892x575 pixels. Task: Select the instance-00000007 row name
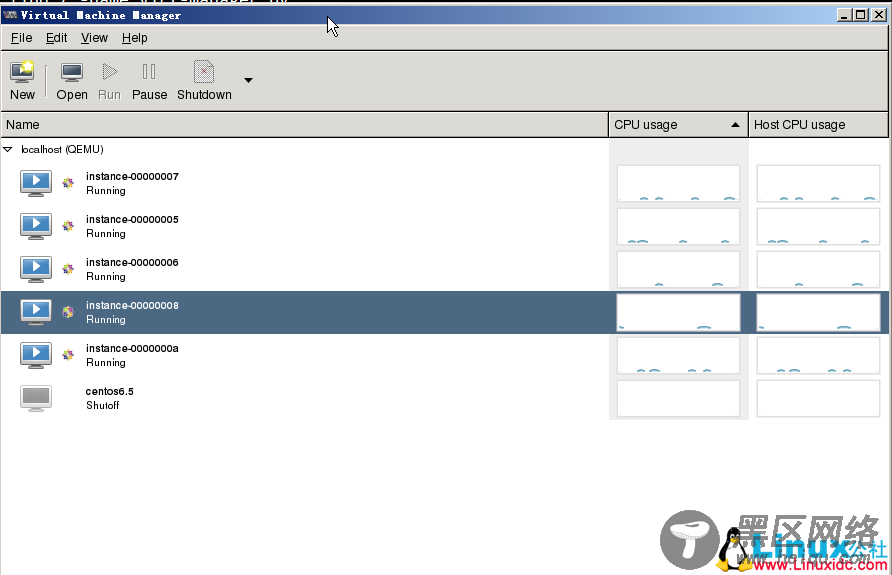coord(132,176)
